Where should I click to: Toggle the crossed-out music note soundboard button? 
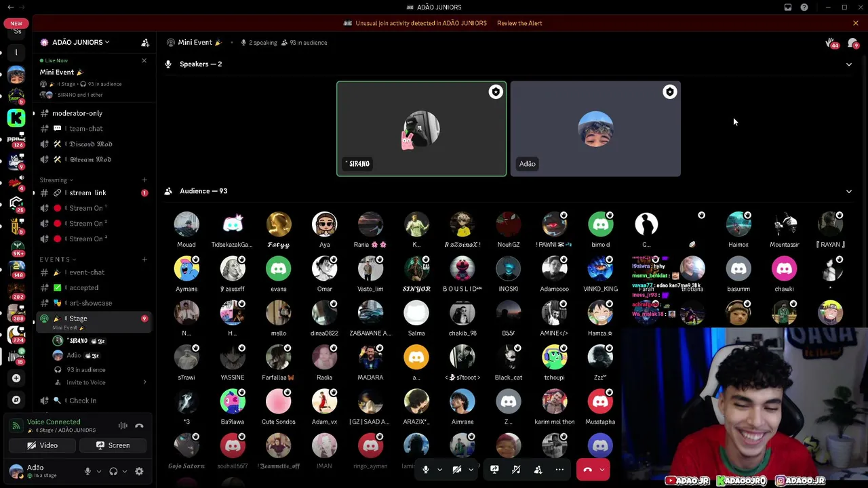516,470
